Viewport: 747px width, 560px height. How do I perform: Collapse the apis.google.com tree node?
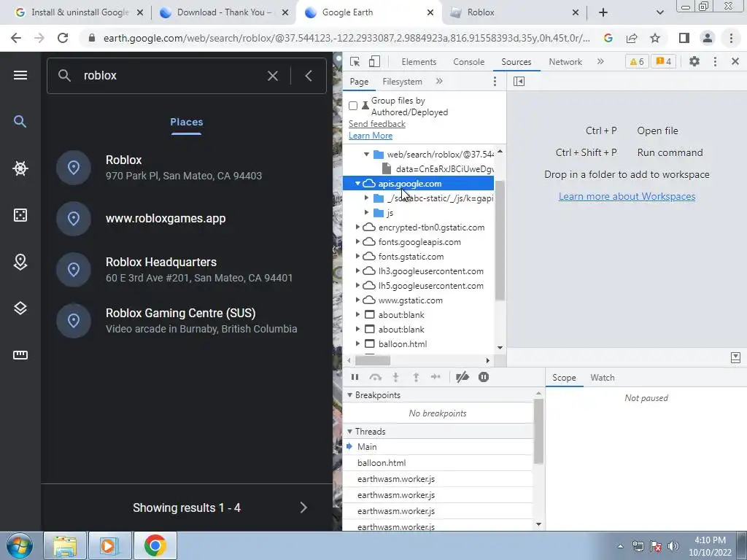coord(357,183)
